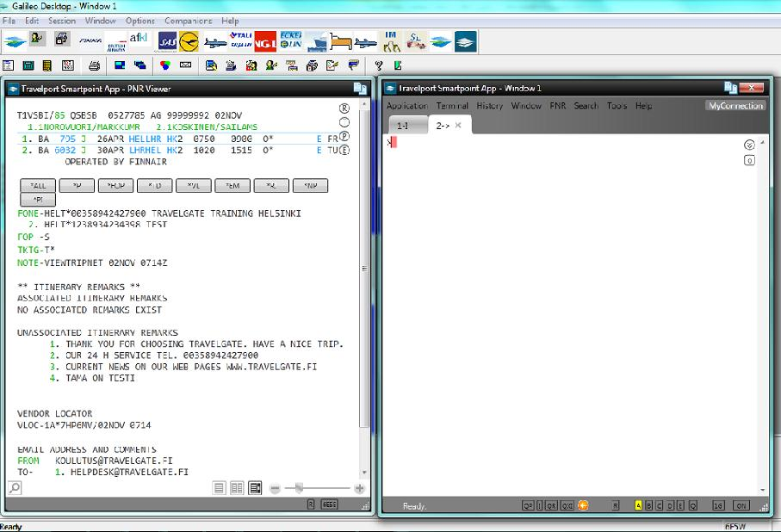The width and height of the screenshot is (781, 532).
Task: Click the zoom in plus button in PNR Viewer
Action: (x=359, y=488)
